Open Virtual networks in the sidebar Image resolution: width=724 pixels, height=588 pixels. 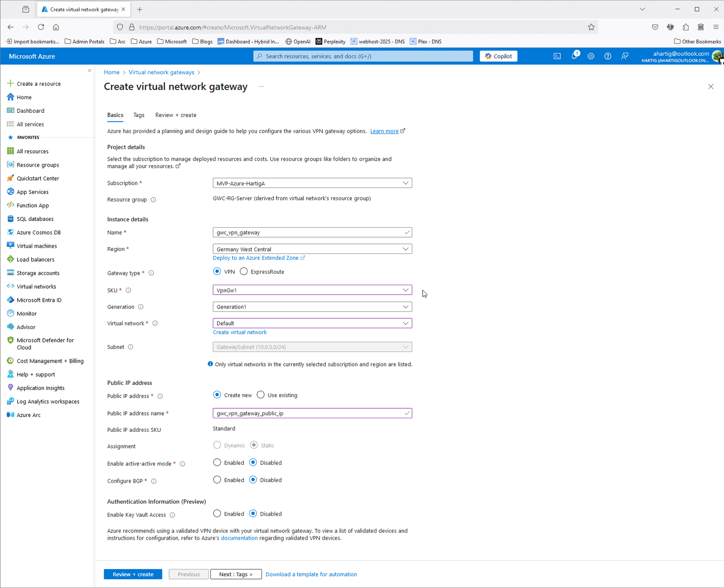point(36,286)
